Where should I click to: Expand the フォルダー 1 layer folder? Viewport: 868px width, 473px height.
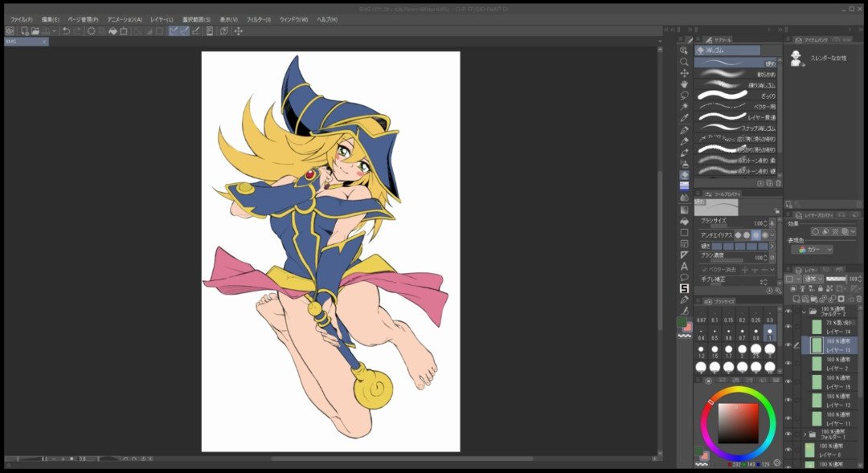pos(805,434)
